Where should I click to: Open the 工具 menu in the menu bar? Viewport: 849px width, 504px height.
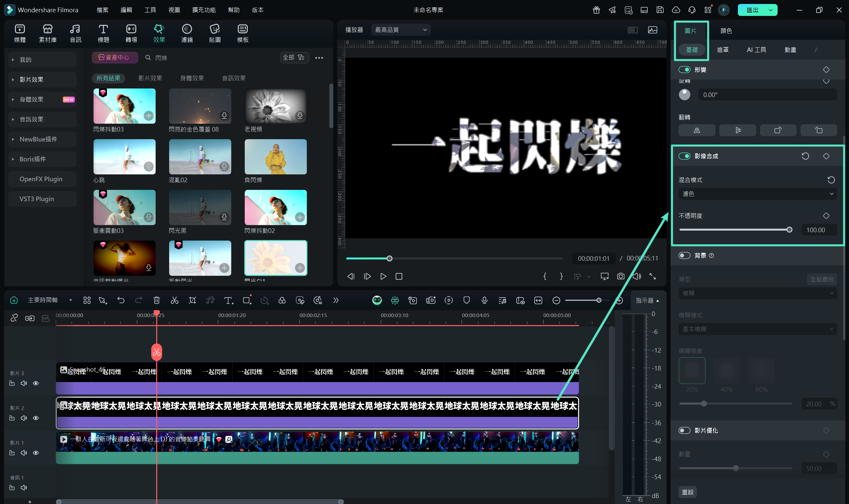tap(150, 10)
